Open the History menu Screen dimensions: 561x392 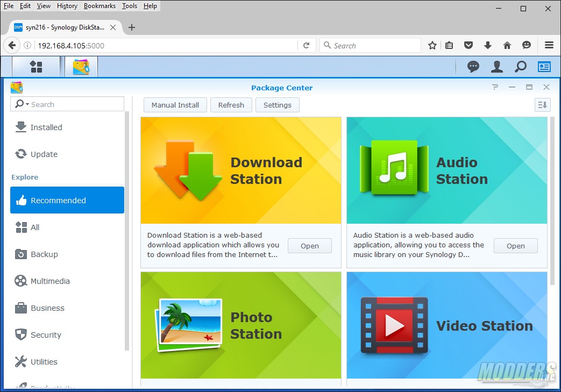(67, 6)
